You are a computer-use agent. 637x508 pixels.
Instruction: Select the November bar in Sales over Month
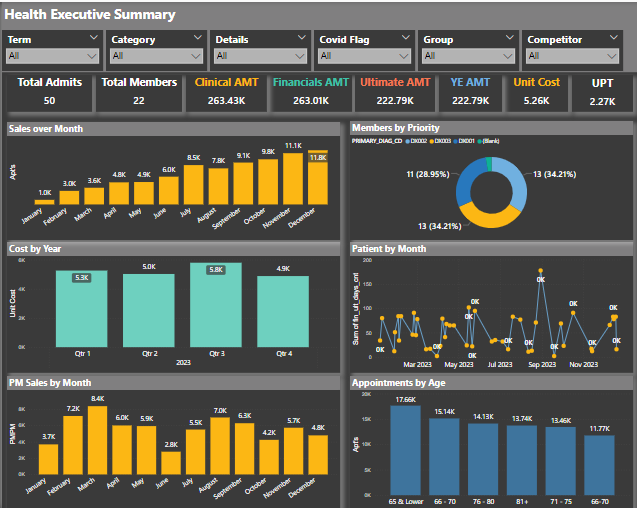(x=293, y=178)
